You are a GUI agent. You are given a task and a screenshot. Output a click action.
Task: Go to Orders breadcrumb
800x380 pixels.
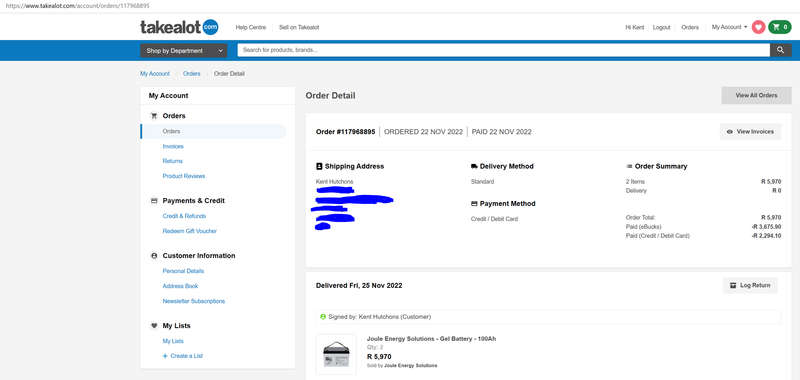(191, 74)
